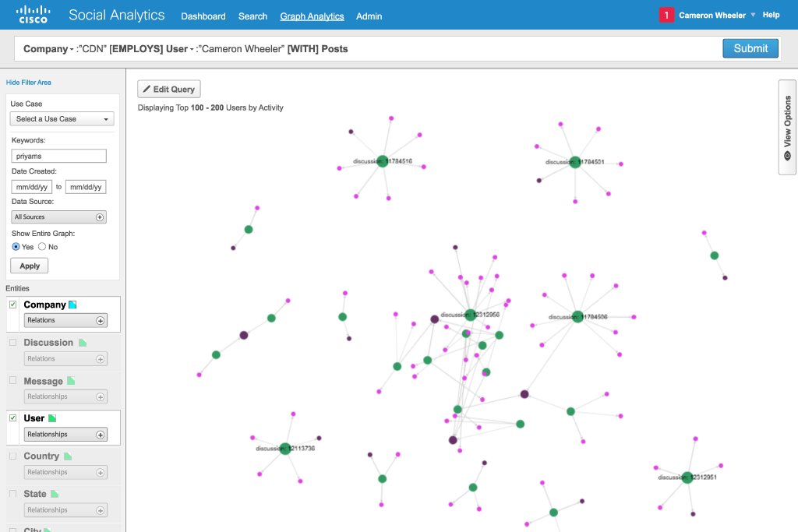The image size is (798, 532).
Task: Click the green icon beside Message
Action: point(71,381)
